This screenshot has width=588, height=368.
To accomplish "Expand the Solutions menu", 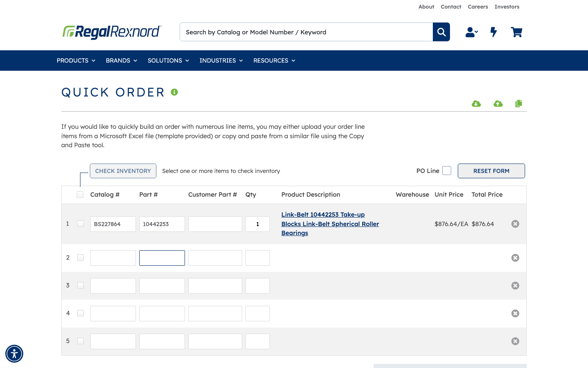I will (168, 61).
